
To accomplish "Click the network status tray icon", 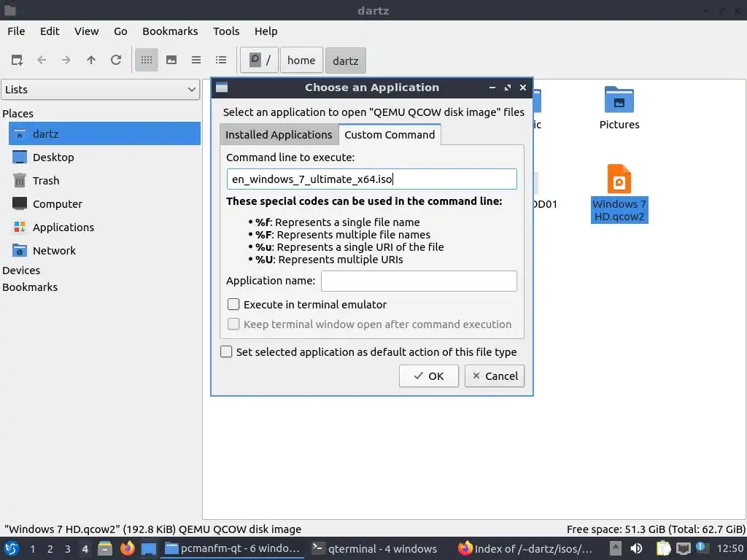I will (x=684, y=548).
